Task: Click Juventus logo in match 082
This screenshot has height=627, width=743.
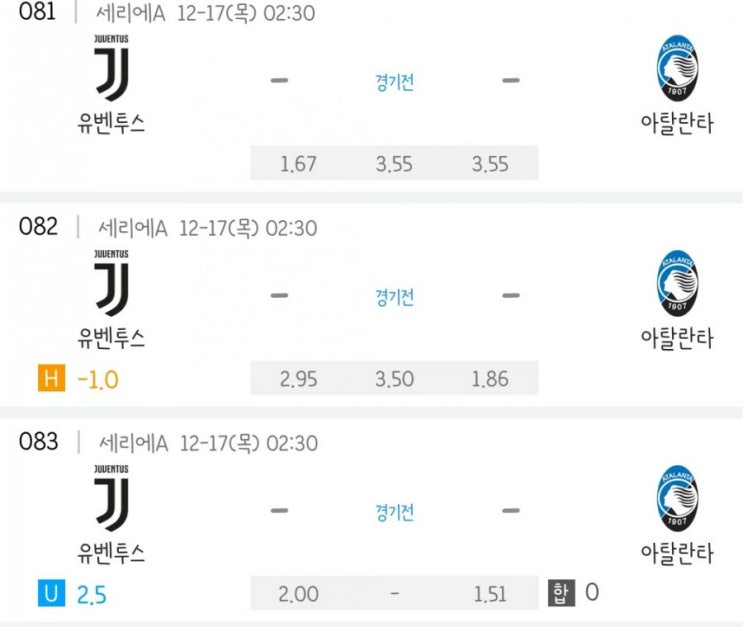Action: (x=111, y=289)
